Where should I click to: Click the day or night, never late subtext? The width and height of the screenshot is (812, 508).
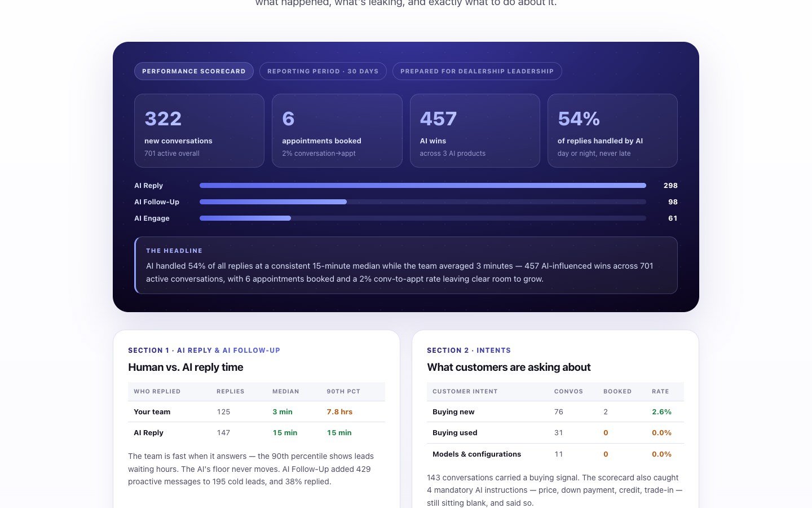pos(594,154)
